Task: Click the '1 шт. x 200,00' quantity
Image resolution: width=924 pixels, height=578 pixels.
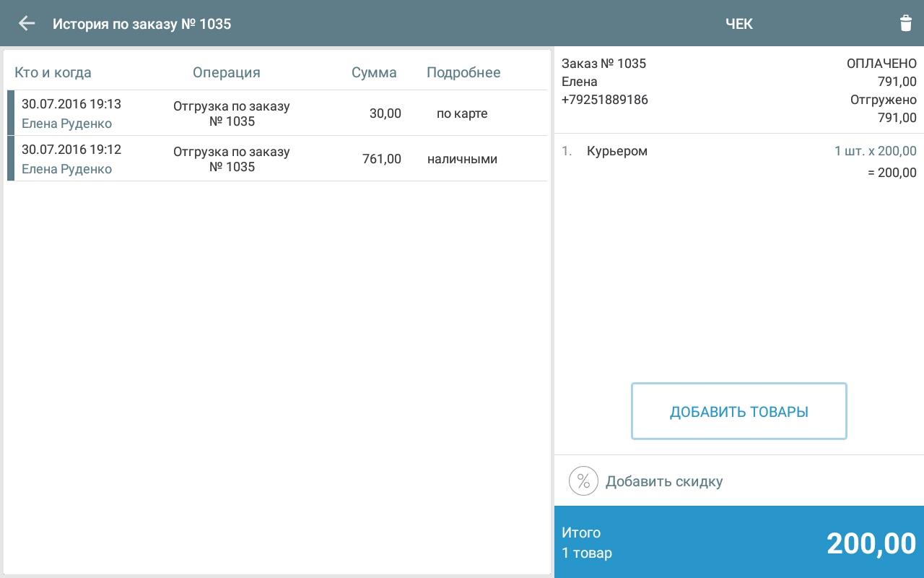Action: click(x=876, y=151)
